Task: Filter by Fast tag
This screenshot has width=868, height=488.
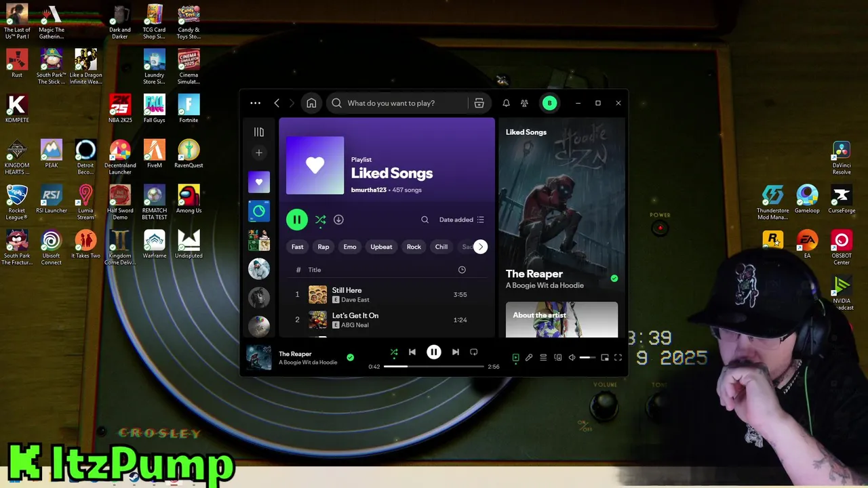Action: pyautogui.click(x=297, y=247)
